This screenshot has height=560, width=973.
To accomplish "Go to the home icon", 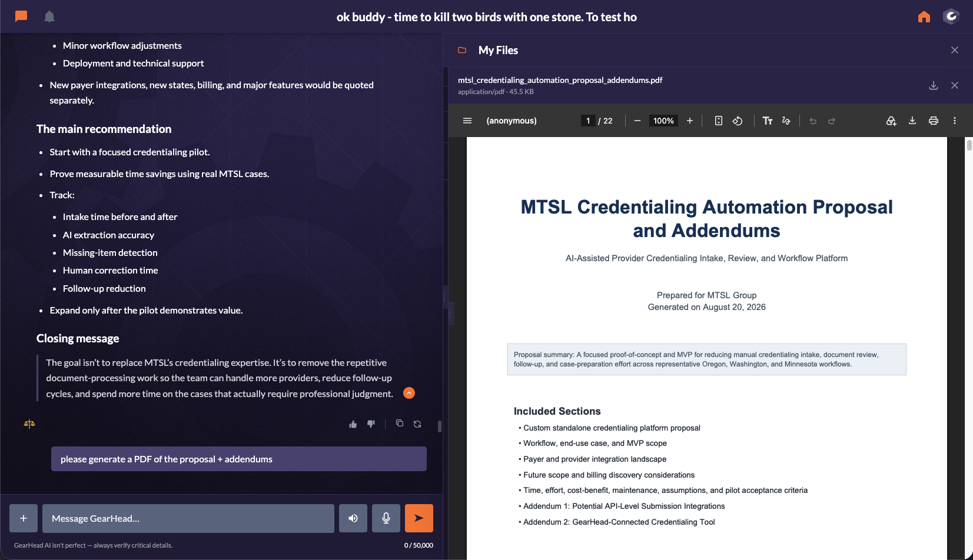I will point(924,16).
